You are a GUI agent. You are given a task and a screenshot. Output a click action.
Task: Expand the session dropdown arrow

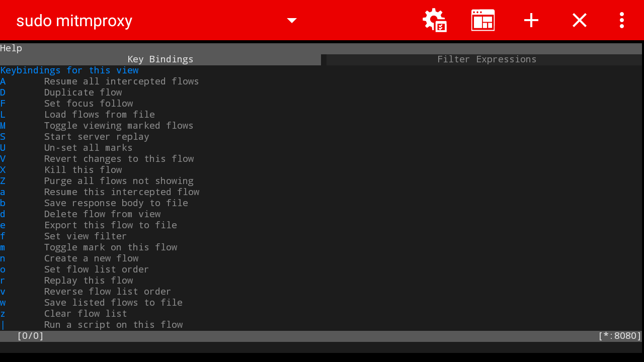tap(292, 20)
